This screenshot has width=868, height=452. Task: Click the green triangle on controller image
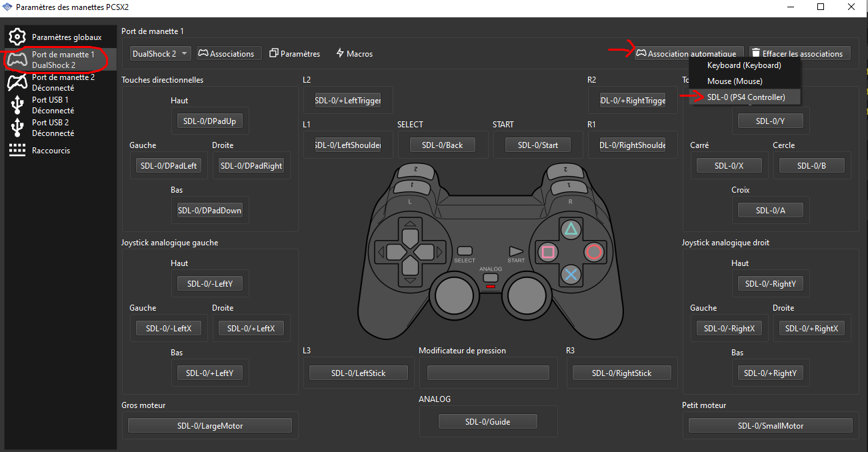click(571, 230)
